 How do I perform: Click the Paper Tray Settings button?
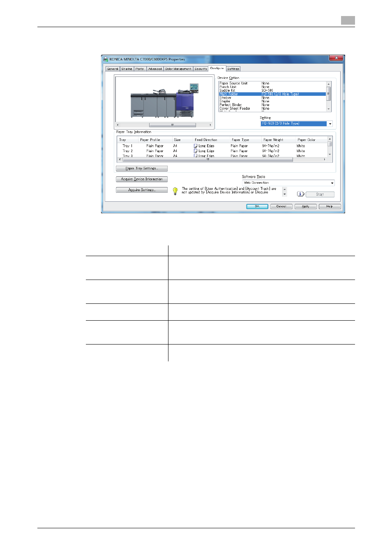coord(142,169)
